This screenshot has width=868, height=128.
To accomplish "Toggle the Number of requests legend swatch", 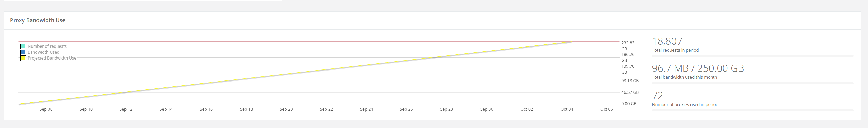I will [x=23, y=46].
